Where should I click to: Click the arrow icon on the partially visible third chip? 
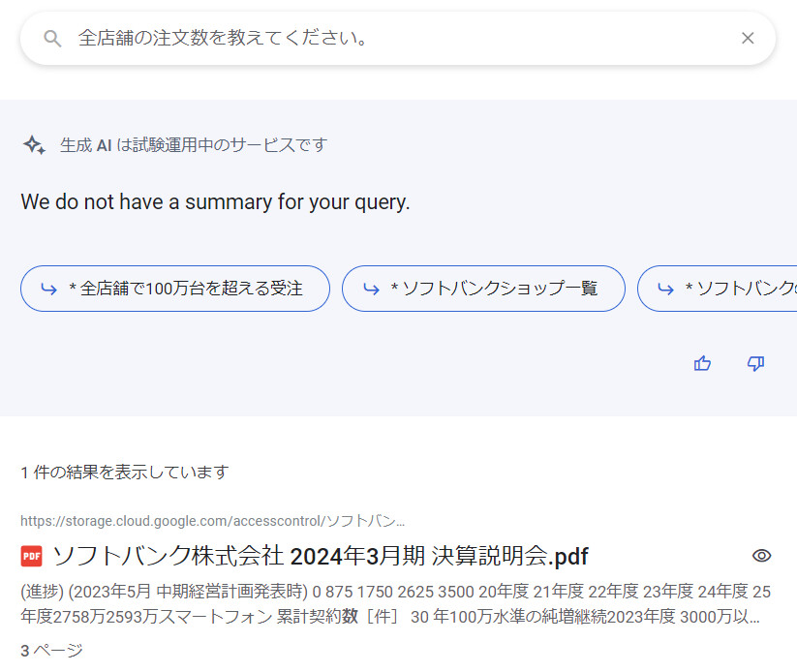(665, 289)
